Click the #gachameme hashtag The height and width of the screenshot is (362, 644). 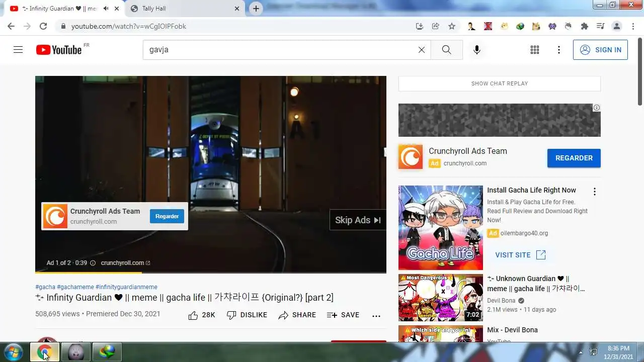click(75, 287)
